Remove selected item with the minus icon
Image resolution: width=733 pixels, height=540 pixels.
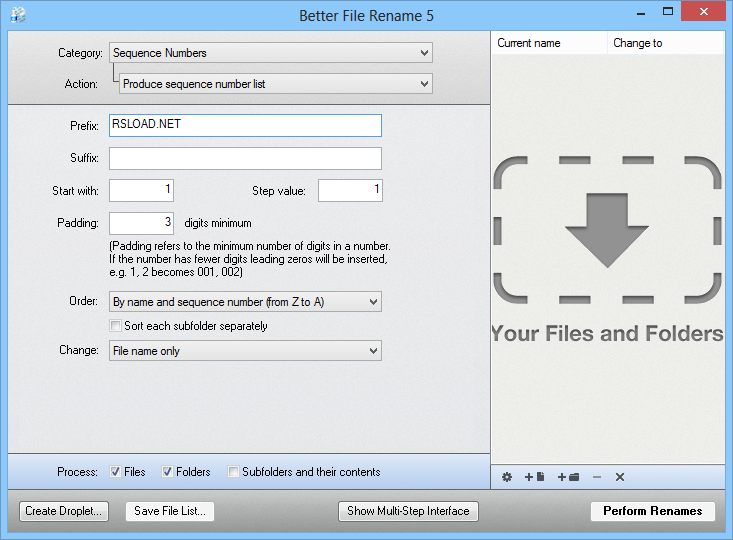[x=597, y=477]
